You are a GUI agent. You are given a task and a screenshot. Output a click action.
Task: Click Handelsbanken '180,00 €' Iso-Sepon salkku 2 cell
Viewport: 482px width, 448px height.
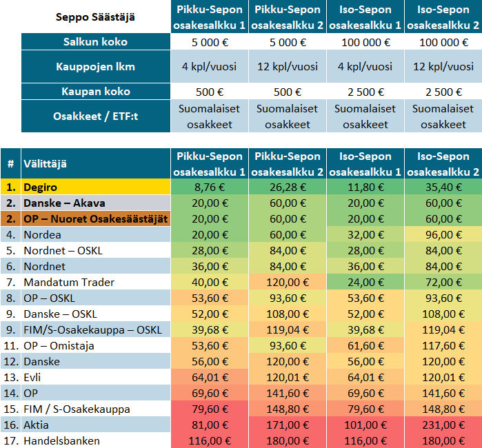point(443,440)
